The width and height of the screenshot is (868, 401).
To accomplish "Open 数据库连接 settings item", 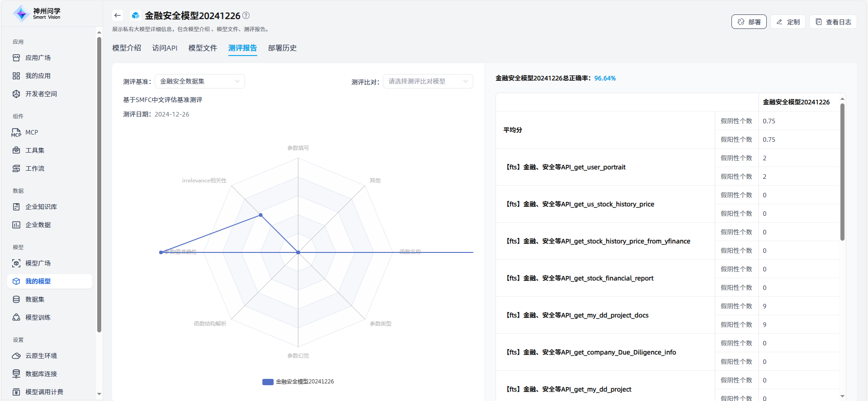I will (41, 374).
